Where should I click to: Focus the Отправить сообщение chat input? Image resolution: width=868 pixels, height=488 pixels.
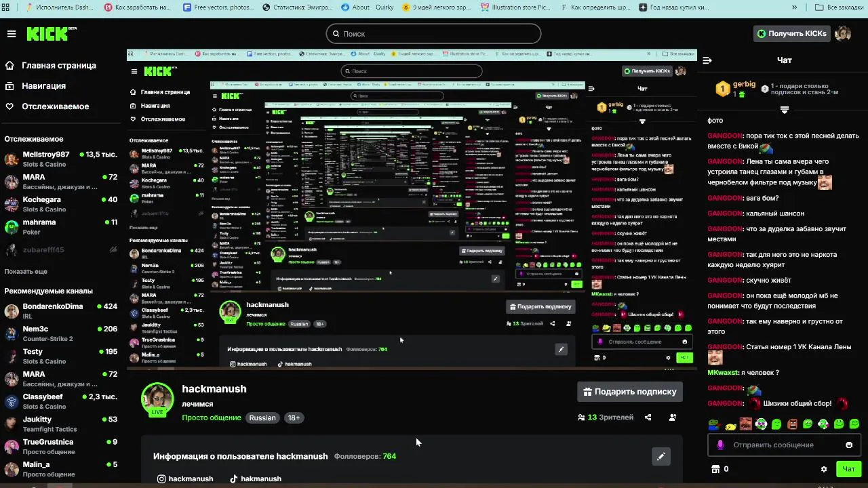[x=783, y=445]
